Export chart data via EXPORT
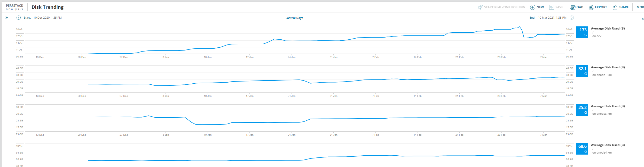Image resolution: width=644 pixels, height=167 pixels. click(598, 7)
